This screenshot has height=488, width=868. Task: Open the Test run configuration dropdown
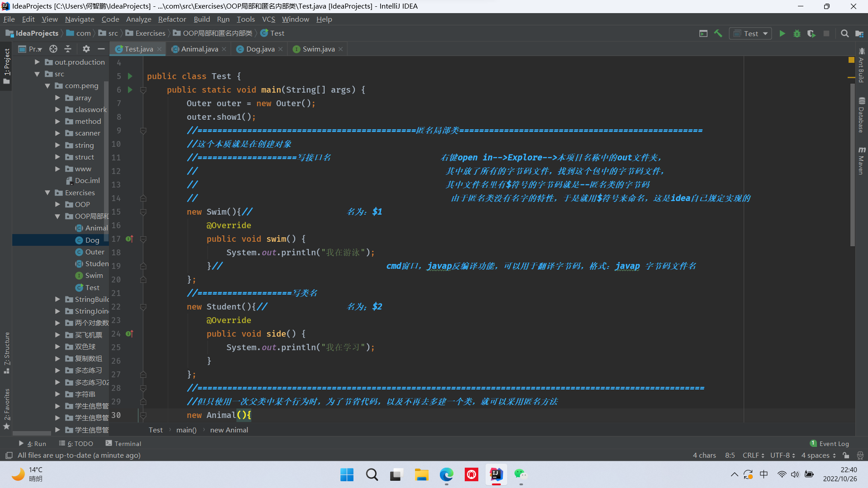tap(750, 33)
